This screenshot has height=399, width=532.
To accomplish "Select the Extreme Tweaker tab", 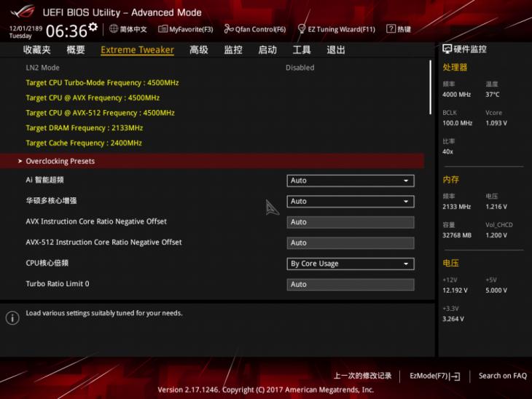I will [x=137, y=50].
